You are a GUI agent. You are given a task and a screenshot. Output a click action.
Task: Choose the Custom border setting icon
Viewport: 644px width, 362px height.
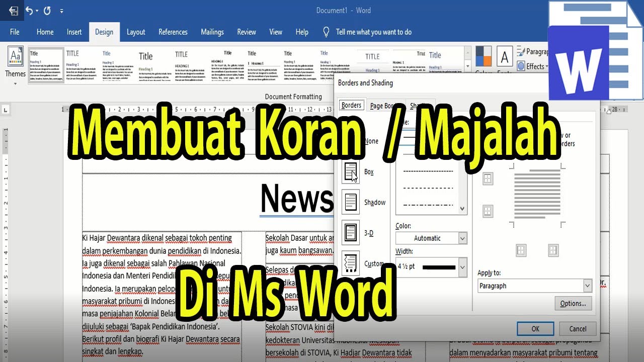tap(351, 263)
